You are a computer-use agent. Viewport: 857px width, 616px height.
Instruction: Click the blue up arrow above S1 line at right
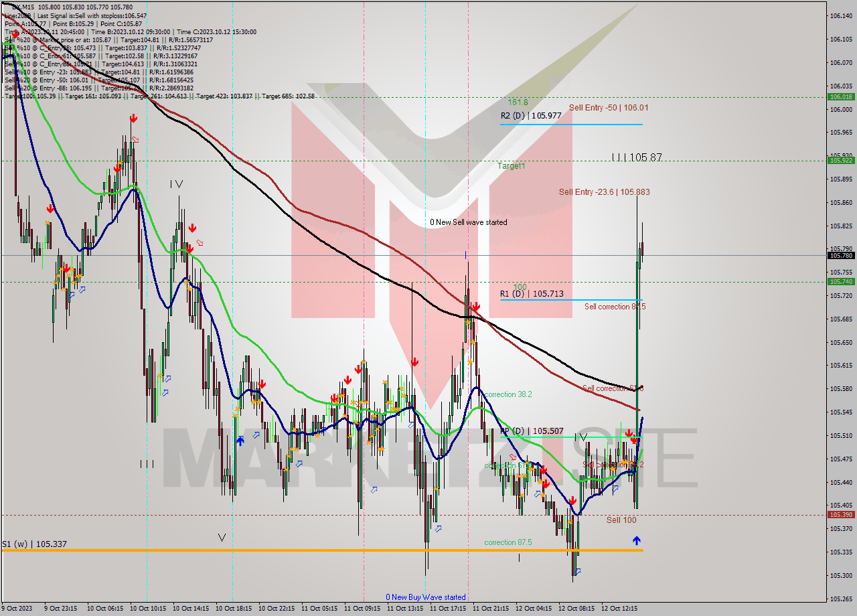coord(637,540)
